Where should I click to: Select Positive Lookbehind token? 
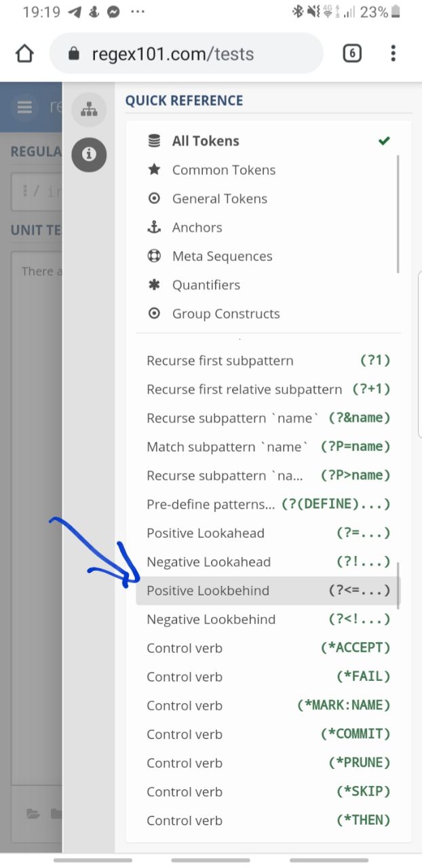pyautogui.click(x=268, y=591)
